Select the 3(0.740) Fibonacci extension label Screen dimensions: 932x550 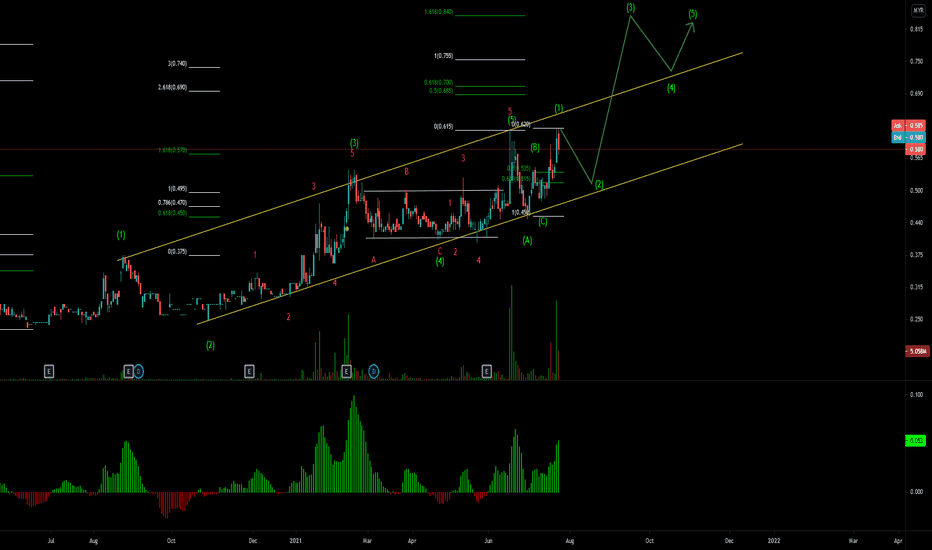(x=177, y=64)
